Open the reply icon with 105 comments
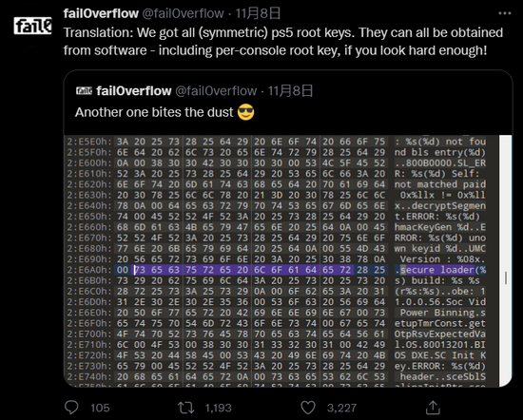Image resolution: width=523 pixels, height=420 pixels. [71, 408]
